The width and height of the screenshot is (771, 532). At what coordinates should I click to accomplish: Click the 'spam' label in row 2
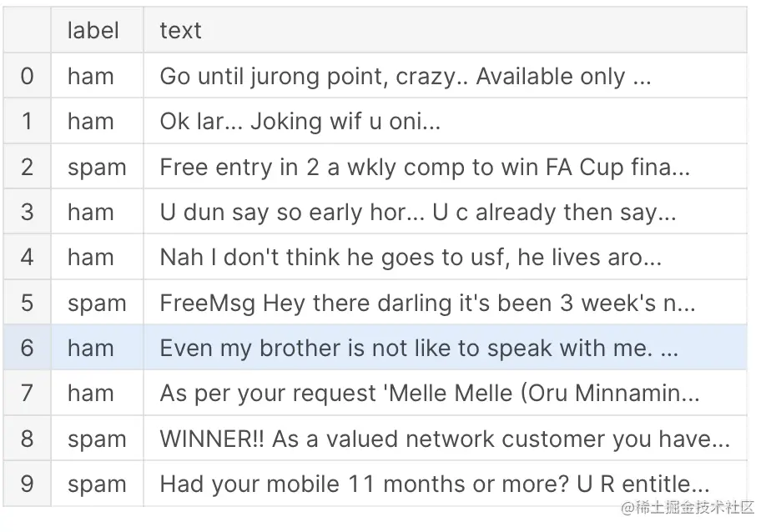pos(97,167)
